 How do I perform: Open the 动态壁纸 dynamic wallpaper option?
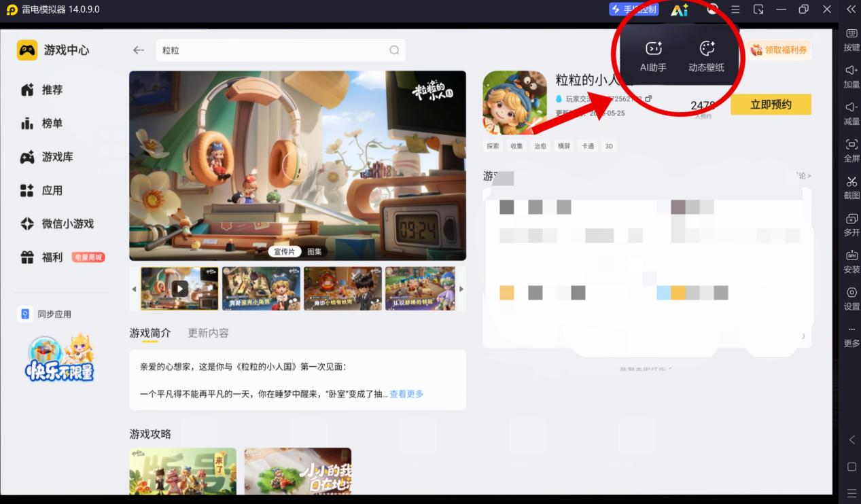706,56
